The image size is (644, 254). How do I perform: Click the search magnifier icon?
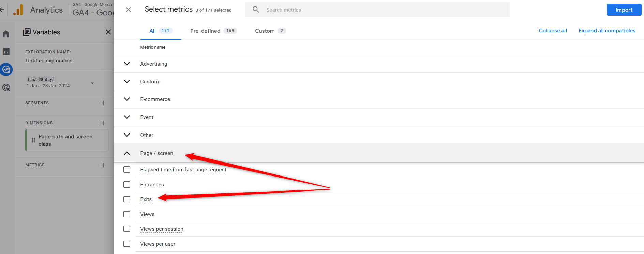(256, 10)
